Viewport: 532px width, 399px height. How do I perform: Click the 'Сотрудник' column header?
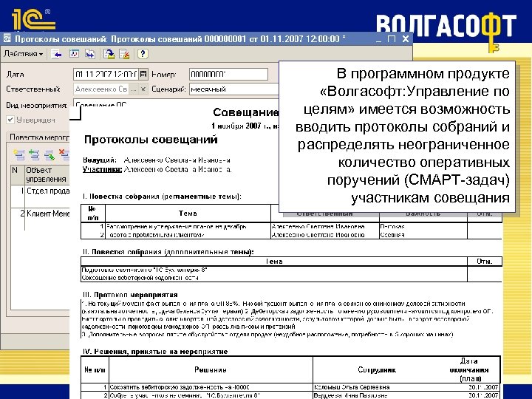coord(377,370)
